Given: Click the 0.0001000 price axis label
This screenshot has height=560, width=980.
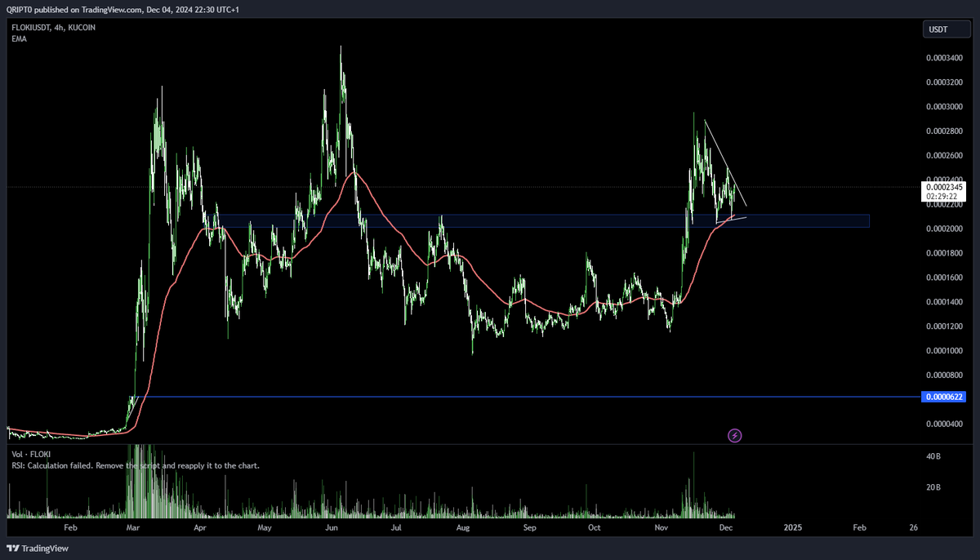Looking at the screenshot, I should (944, 351).
